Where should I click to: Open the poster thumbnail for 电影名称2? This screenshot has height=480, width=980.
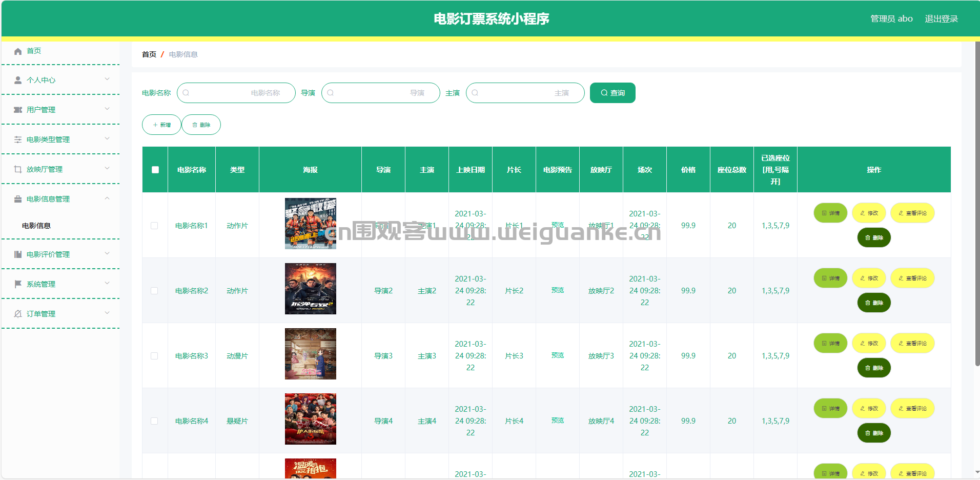[x=311, y=289]
